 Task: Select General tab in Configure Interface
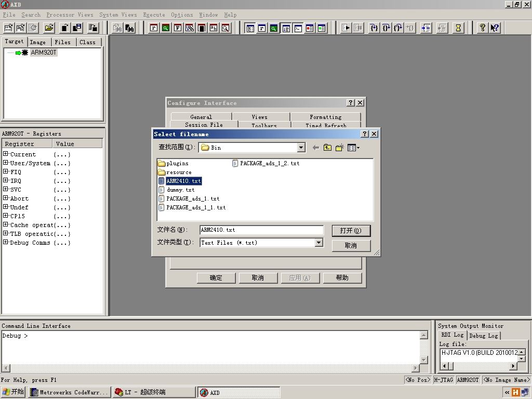[x=201, y=117]
